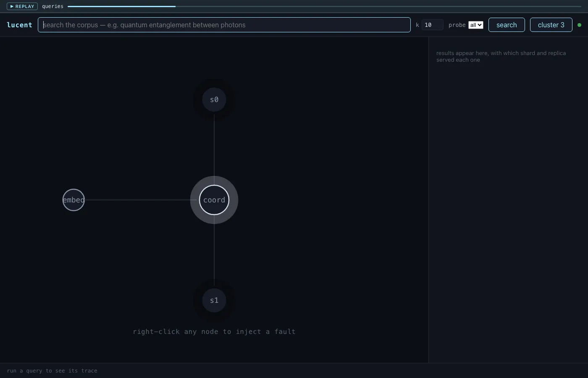Click the green status indicator dot
Screen dimensions: 588x378
(x=580, y=25)
